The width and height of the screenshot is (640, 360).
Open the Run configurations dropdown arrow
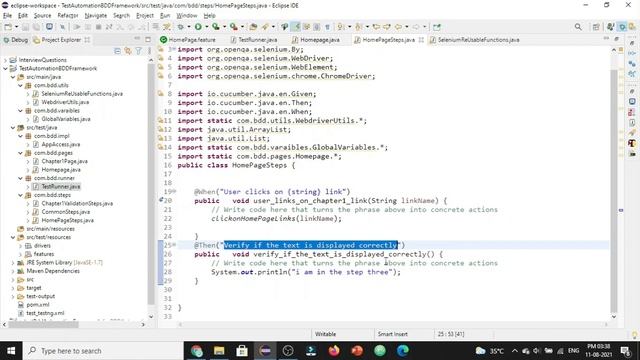click(207, 27)
